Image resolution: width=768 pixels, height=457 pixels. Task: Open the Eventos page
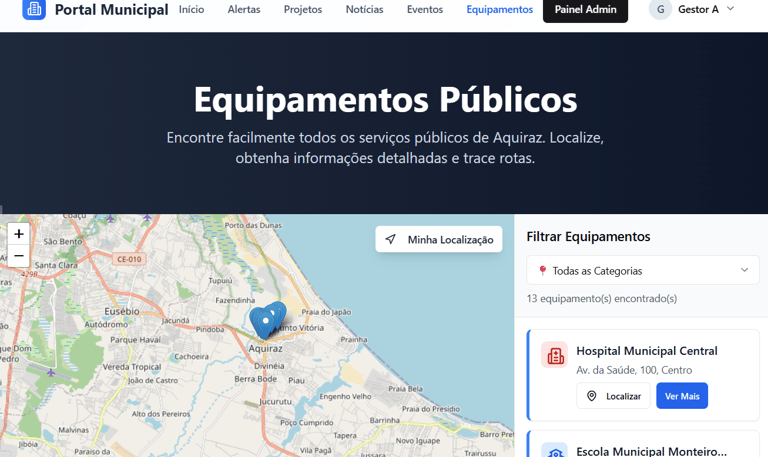coord(425,9)
